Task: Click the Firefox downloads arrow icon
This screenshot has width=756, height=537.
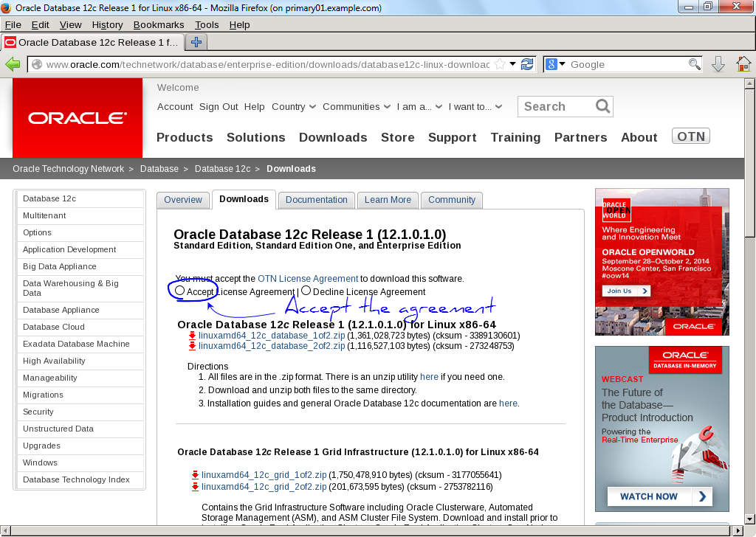Action: [718, 64]
